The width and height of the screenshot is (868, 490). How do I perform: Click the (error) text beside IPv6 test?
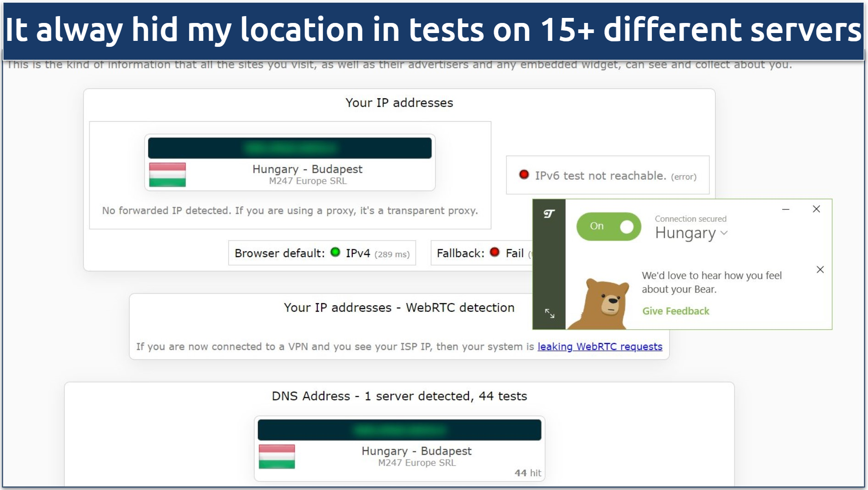[684, 177]
